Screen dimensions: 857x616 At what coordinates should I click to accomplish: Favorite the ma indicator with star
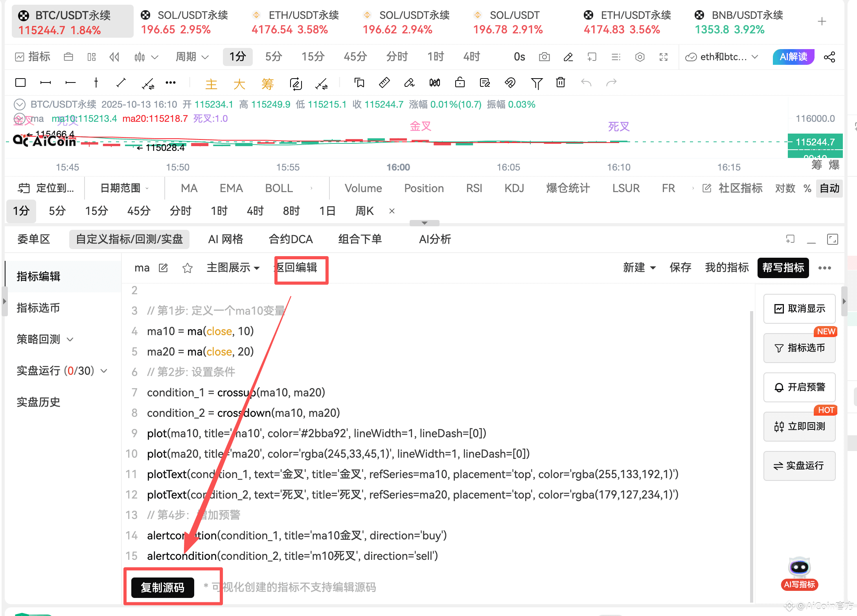(x=188, y=268)
